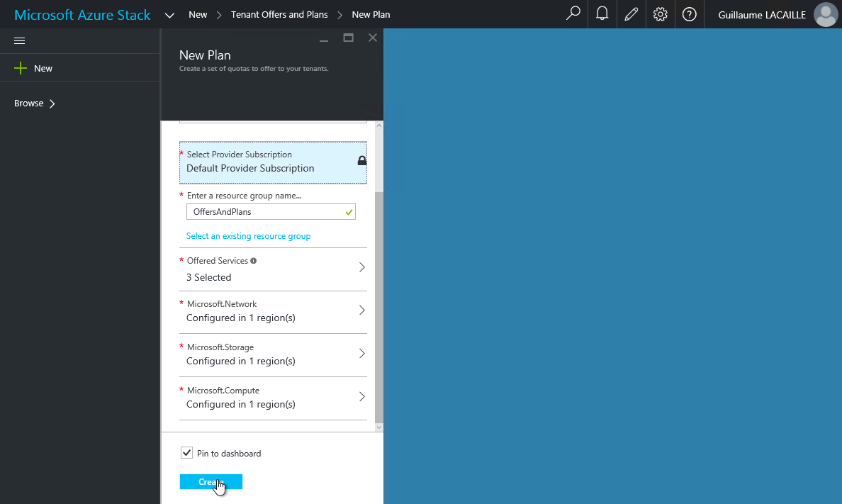Click the Create button

211,481
